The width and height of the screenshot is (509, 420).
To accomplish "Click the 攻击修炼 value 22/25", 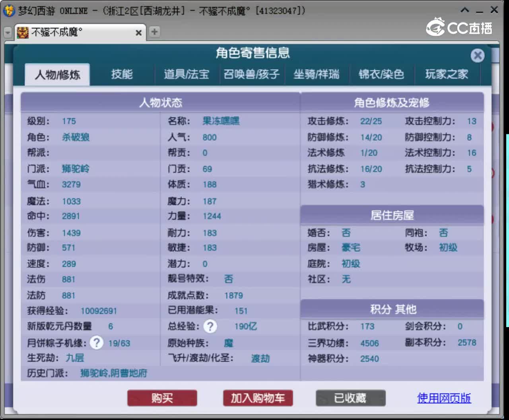I will pyautogui.click(x=371, y=121).
